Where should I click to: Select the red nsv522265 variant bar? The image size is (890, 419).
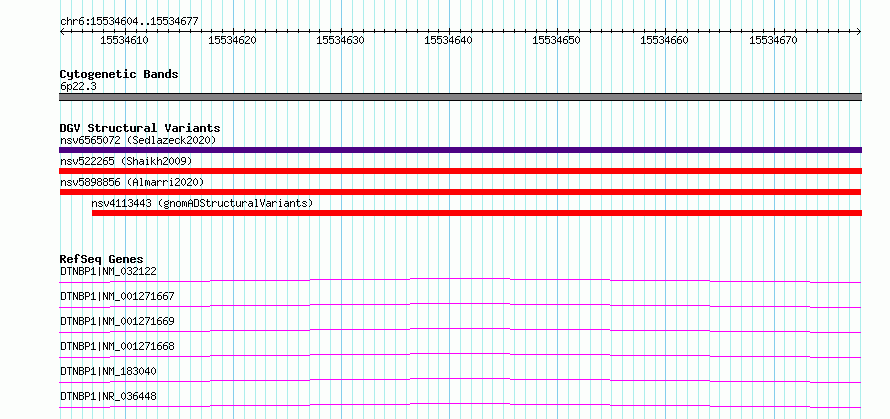460,171
